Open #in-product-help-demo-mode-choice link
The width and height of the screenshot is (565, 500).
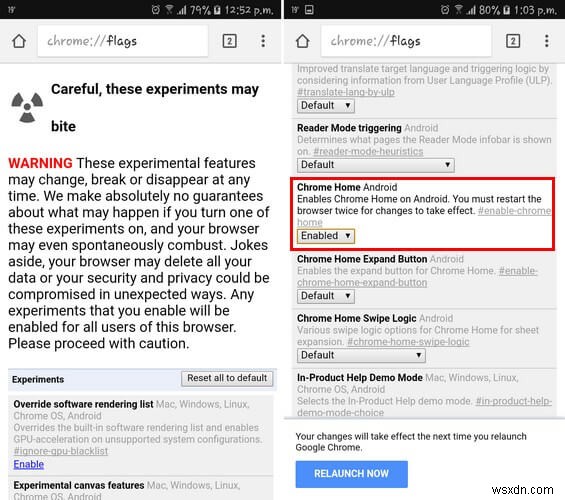[424, 407]
